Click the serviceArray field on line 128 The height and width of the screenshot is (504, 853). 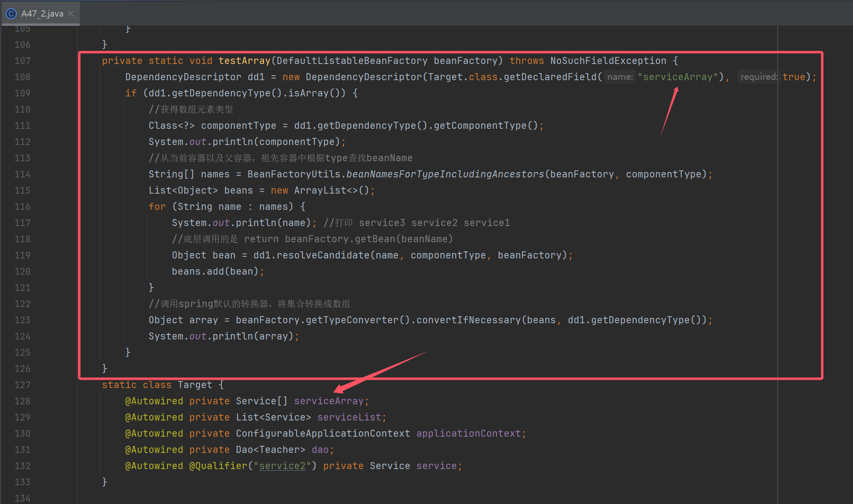[x=329, y=401]
